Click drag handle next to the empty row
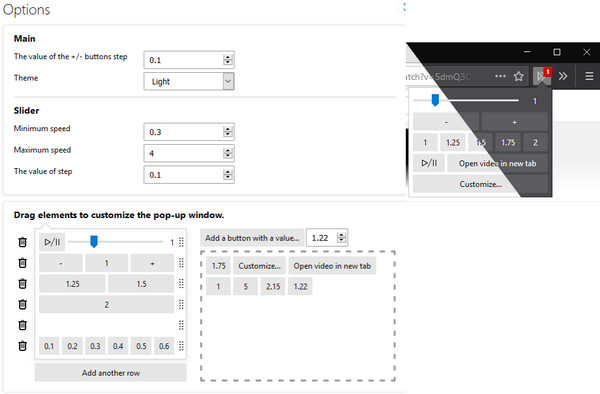This screenshot has width=600, height=394. (x=181, y=325)
